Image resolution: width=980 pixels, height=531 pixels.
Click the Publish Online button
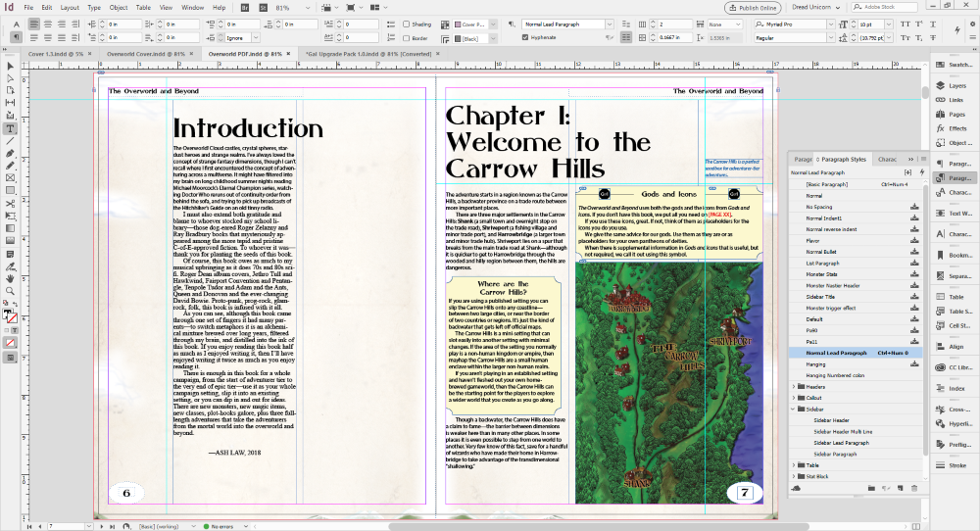[753, 8]
